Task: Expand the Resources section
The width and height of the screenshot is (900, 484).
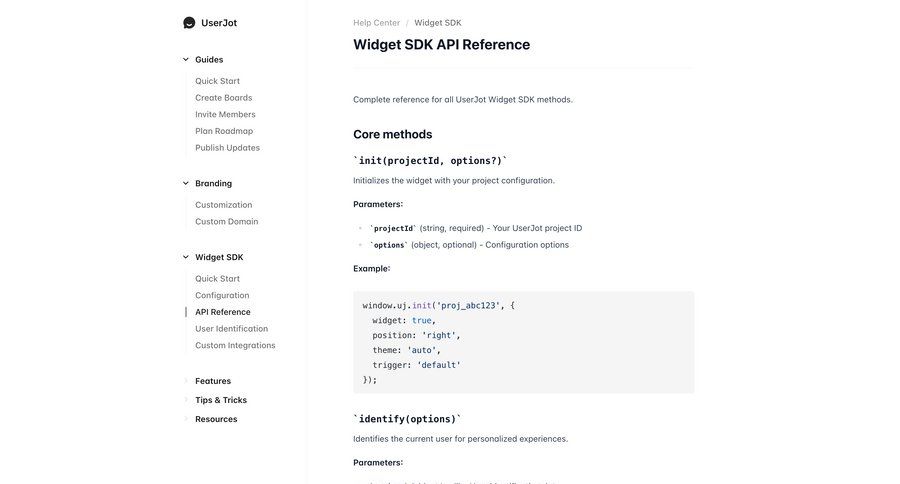Action: pos(216,419)
